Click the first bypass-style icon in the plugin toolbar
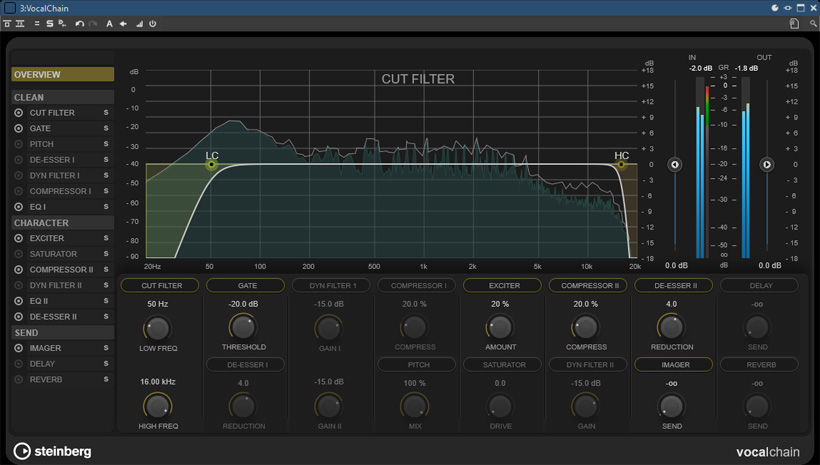Viewport: 820px width, 465px height. point(7,24)
